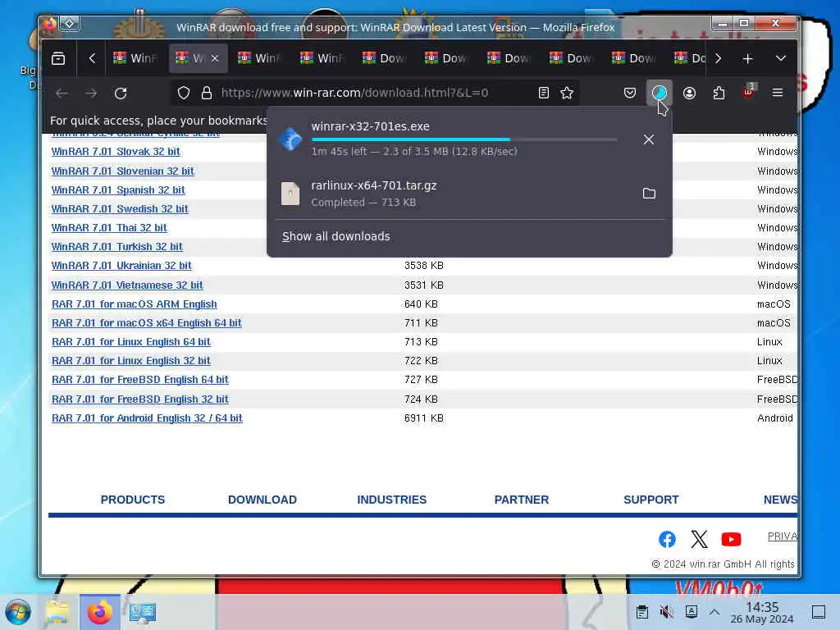The width and height of the screenshot is (840, 630).
Task: Download WinRAR 7.01 Spanish 32 bit
Action: coord(118,190)
